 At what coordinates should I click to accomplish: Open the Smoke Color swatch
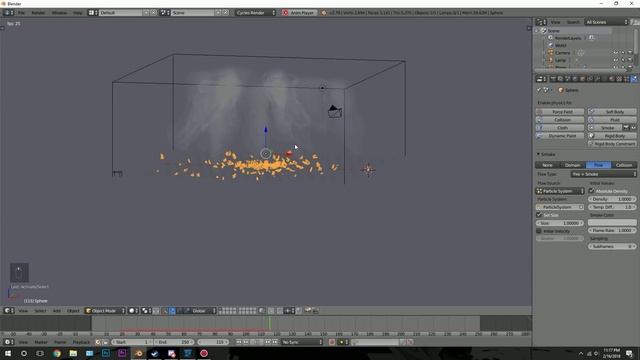612,222
